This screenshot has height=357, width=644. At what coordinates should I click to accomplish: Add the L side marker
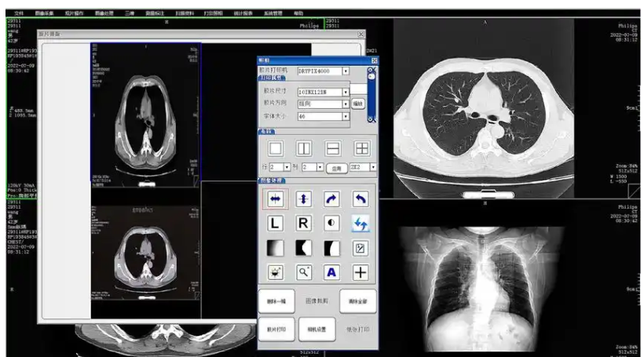pyautogui.click(x=275, y=224)
